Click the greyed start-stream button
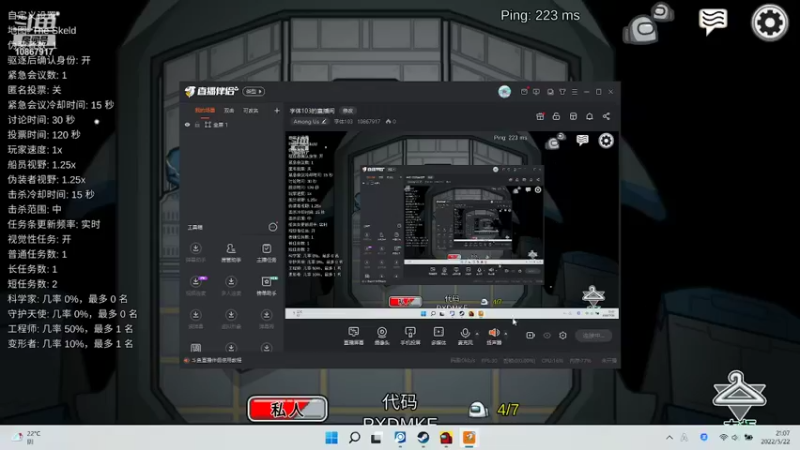The height and width of the screenshot is (450, 800). click(593, 335)
